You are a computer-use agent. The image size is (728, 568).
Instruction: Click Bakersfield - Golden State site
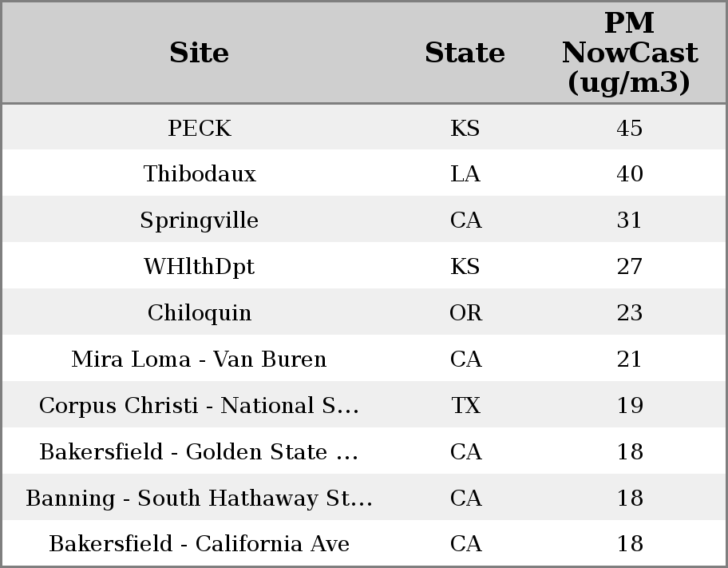coord(200,452)
